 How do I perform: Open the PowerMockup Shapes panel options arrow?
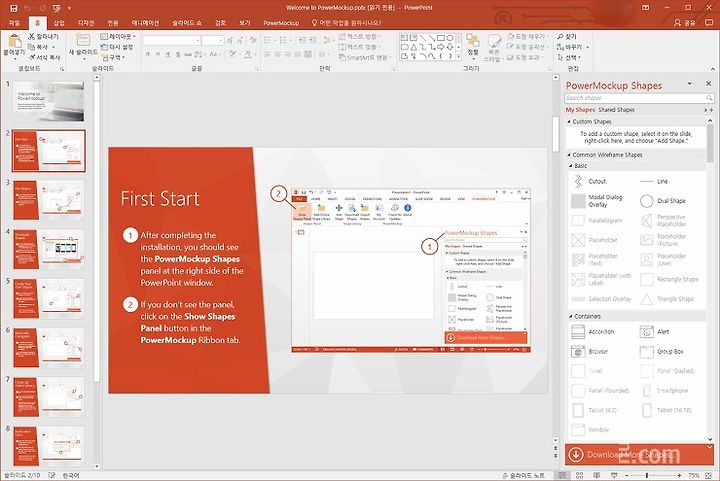tap(689, 84)
